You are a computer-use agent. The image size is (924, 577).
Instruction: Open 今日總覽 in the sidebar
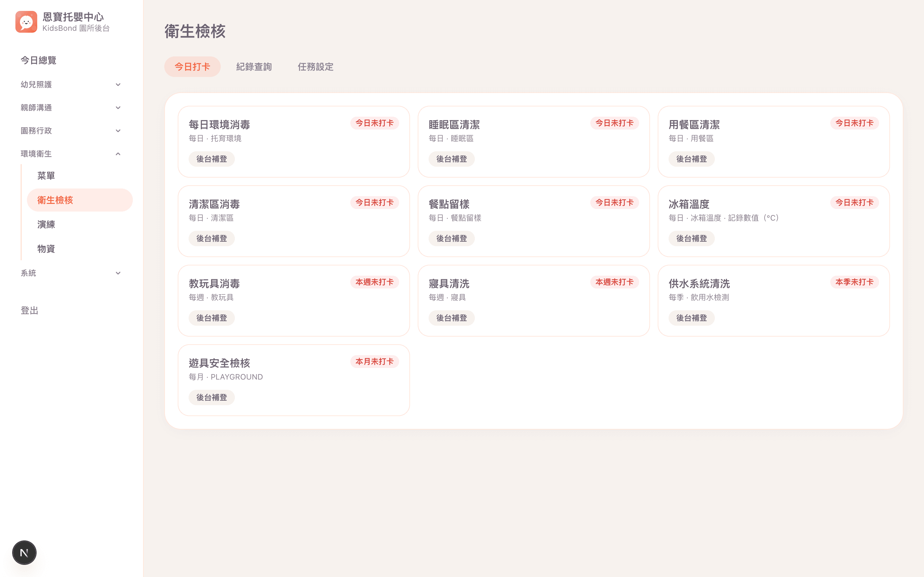click(x=38, y=60)
